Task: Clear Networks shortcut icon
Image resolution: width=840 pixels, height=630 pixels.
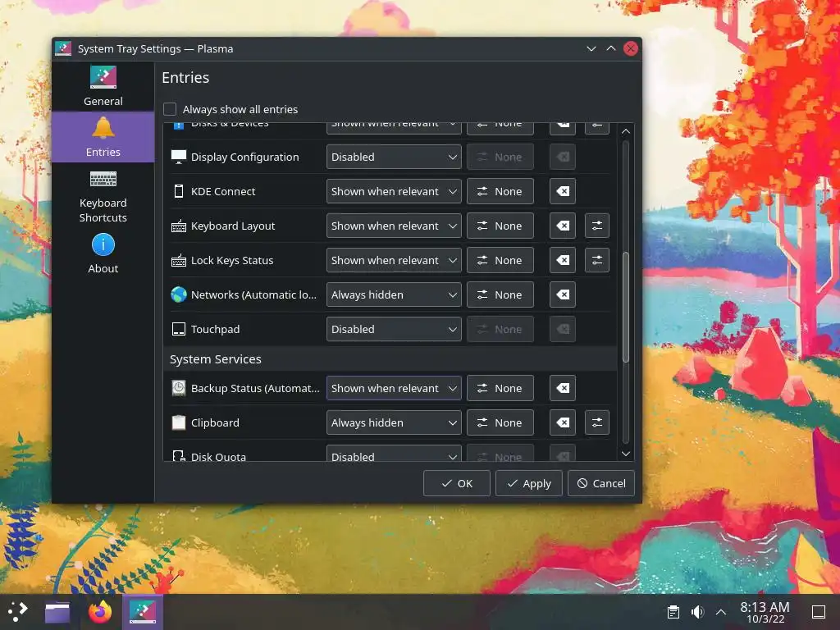Action: tap(563, 294)
